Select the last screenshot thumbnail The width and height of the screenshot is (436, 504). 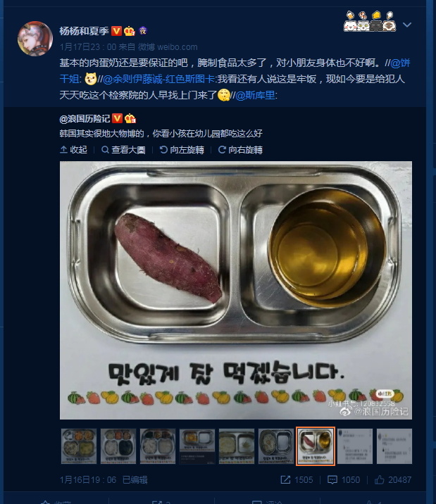click(x=394, y=446)
